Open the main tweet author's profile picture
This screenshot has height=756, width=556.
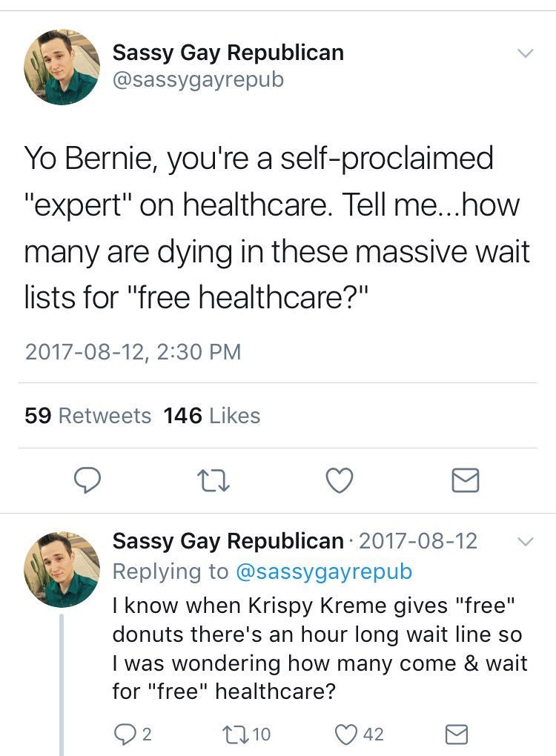point(62,67)
